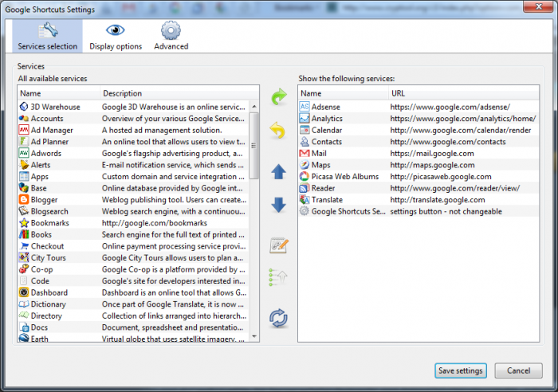
Task: Select Contacts in shown services
Action: tap(418, 142)
